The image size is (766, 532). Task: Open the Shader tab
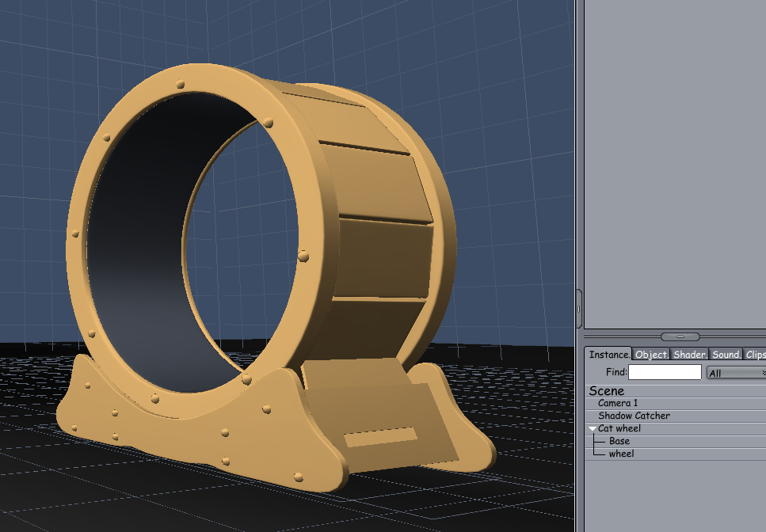(689, 355)
